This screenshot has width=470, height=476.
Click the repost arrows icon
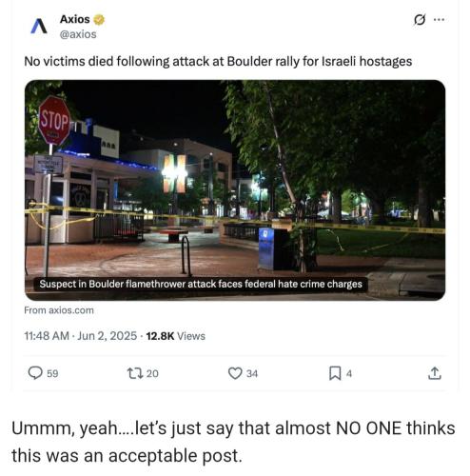point(135,373)
